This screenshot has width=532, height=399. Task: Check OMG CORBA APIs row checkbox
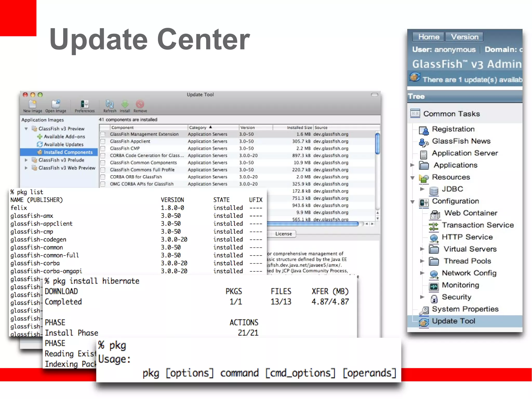point(103,184)
